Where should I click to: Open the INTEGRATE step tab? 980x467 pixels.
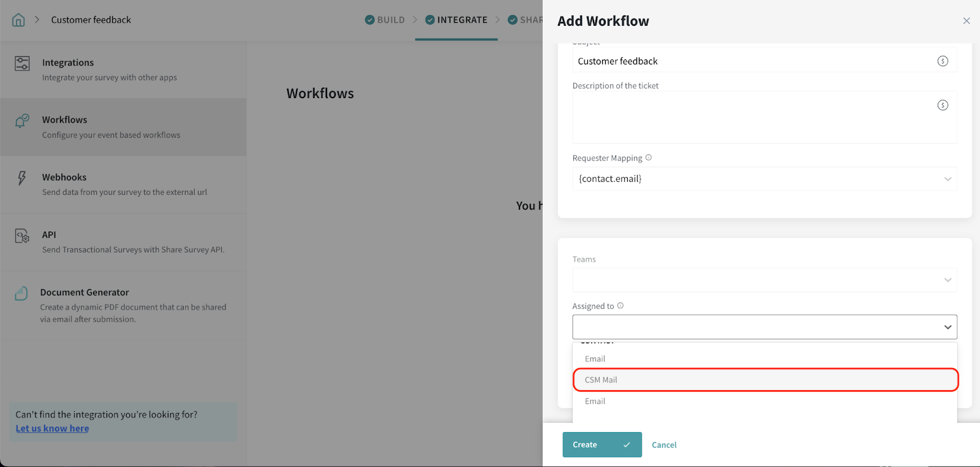[457, 20]
